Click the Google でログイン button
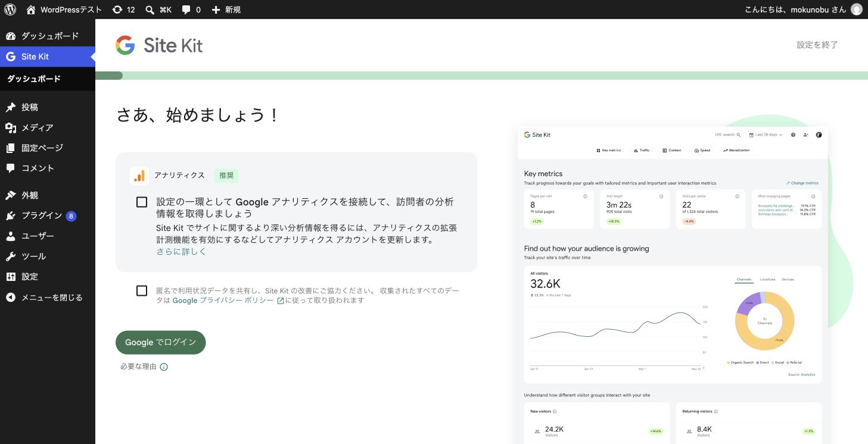This screenshot has width=868, height=444. (161, 342)
